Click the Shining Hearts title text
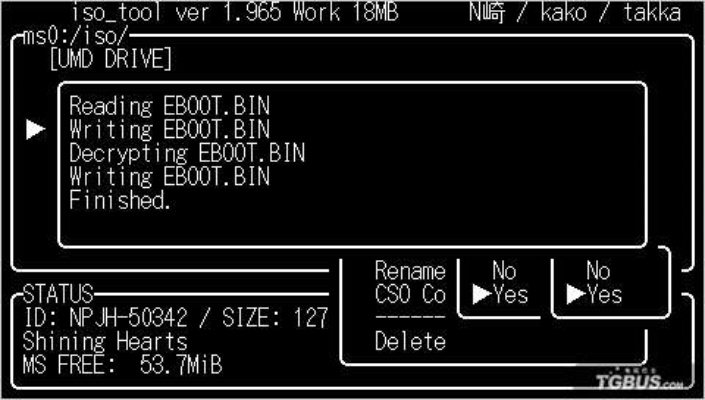Viewport: 705px width, 400px height. (x=105, y=341)
